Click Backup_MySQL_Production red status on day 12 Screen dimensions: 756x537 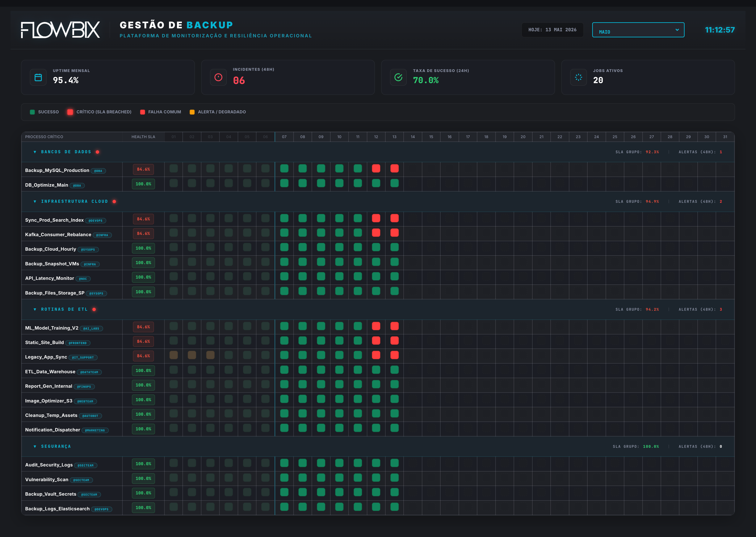coord(376,169)
